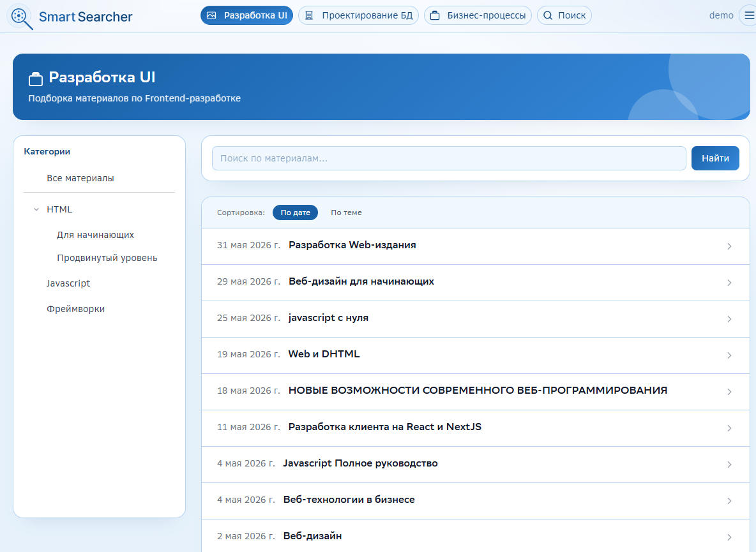Viewport: 756px width, 552px height.
Task: Open Разработка Web-издания material
Action: coord(352,245)
